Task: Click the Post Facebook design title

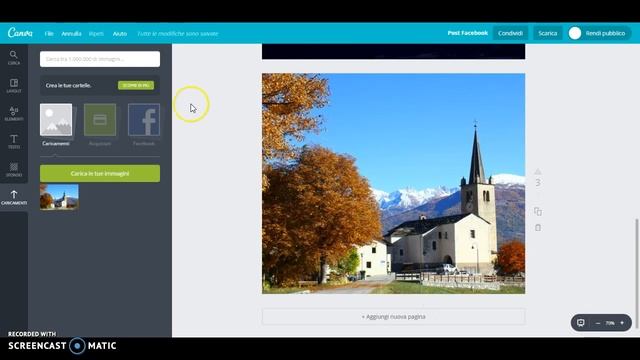Action: pos(467,33)
